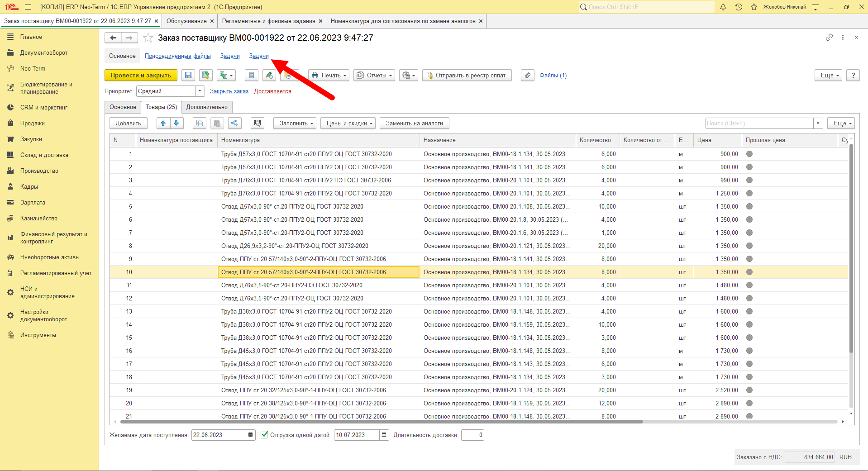Navigate back with the left arrow
This screenshot has height=471, width=868.
[113, 38]
